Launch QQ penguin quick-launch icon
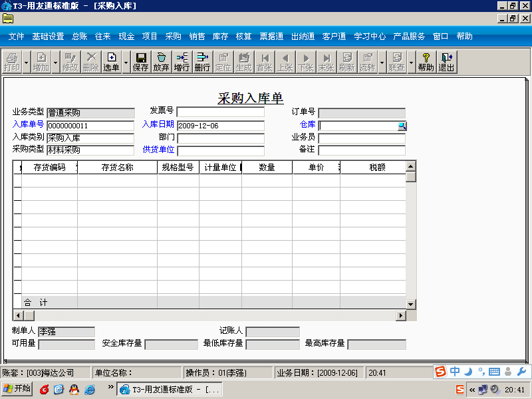 click(74, 390)
